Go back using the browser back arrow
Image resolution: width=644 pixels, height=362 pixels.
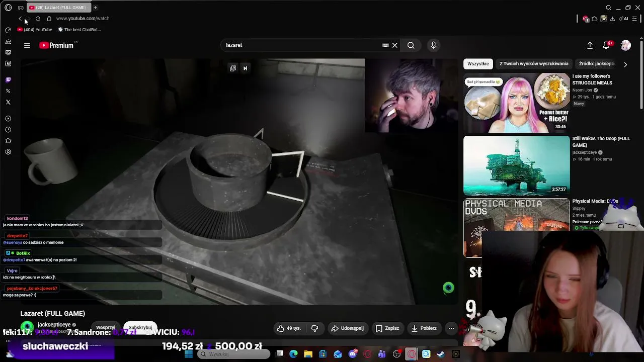(21, 19)
